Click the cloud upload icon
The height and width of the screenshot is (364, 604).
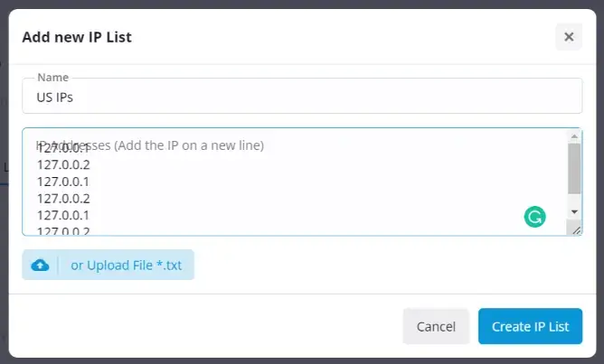[40, 266]
